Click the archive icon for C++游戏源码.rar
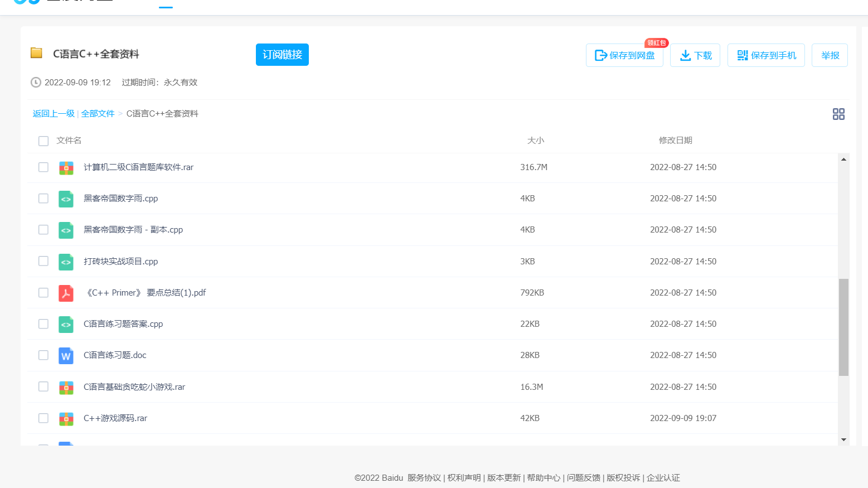The image size is (868, 488). pos(66,418)
